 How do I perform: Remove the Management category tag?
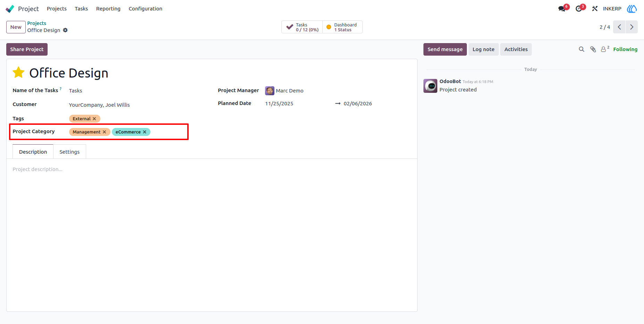[104, 132]
